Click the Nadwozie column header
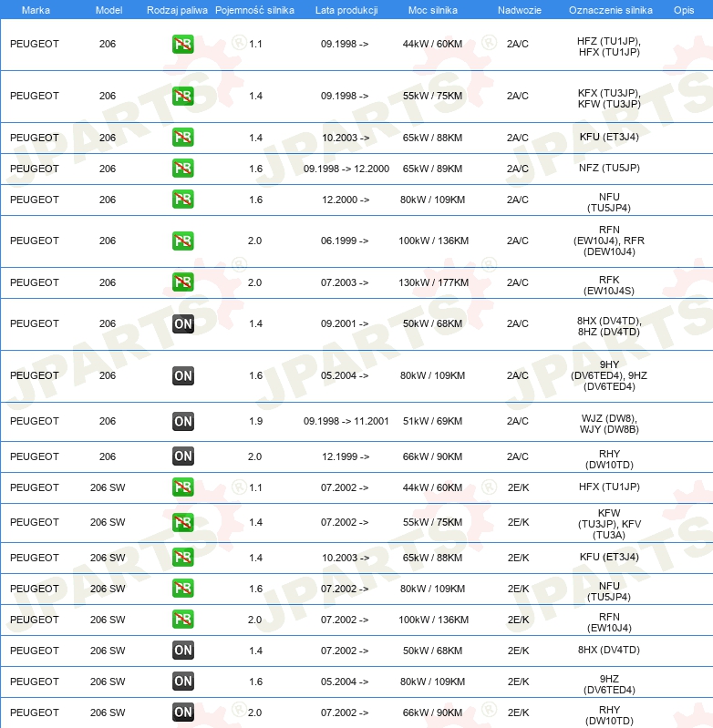713x728 pixels. pos(520,10)
